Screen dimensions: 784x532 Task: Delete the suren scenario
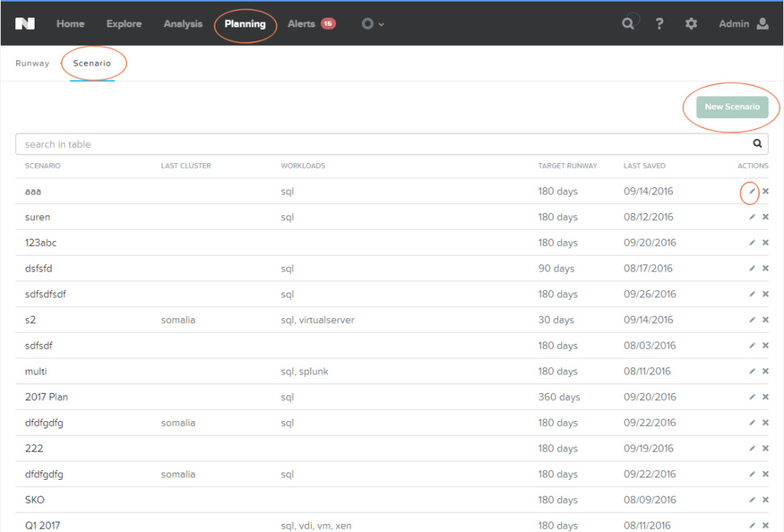(766, 217)
